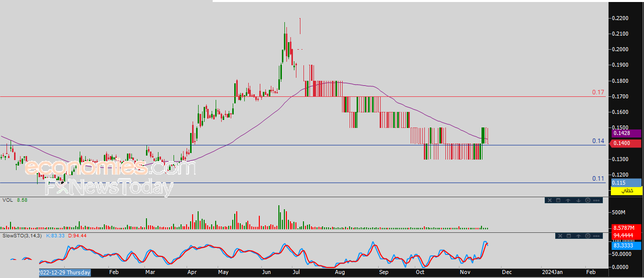Close the SlowSTO indicator panel

click(560, 236)
